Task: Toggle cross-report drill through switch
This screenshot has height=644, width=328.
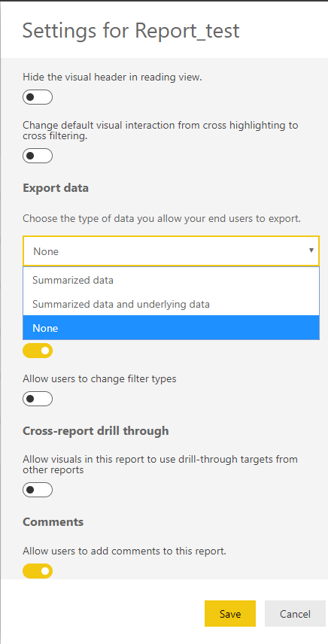Action: click(x=38, y=490)
